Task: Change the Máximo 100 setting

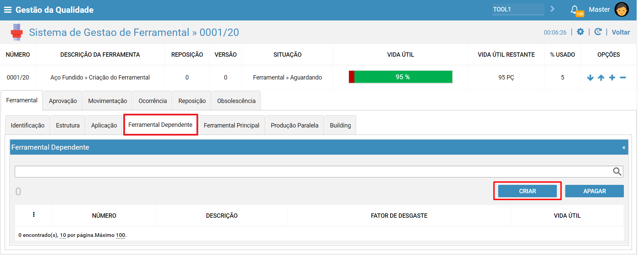Action: 120,235
